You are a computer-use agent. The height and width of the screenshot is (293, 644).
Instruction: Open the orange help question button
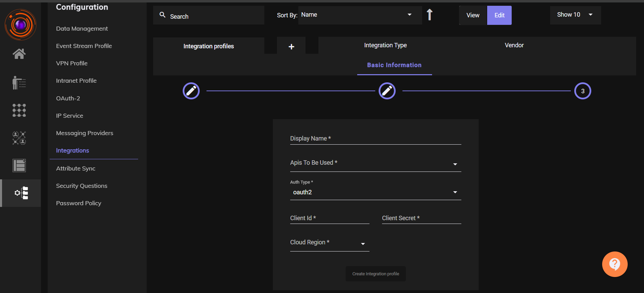click(x=615, y=264)
